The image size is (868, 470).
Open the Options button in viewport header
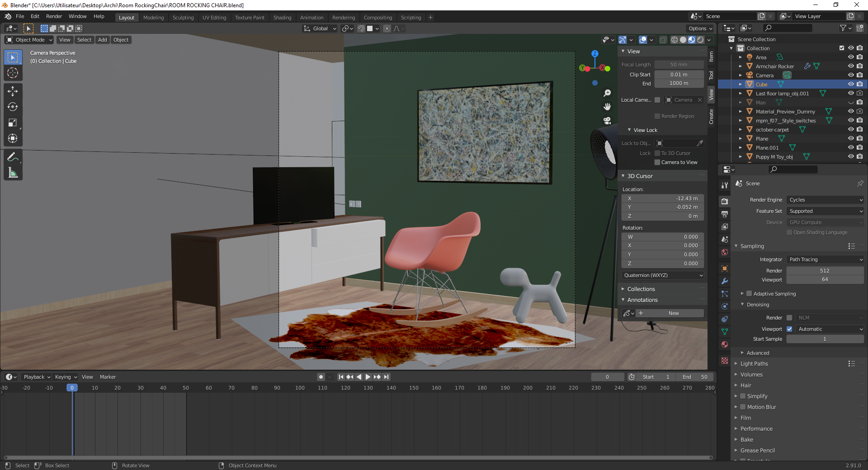pos(700,28)
